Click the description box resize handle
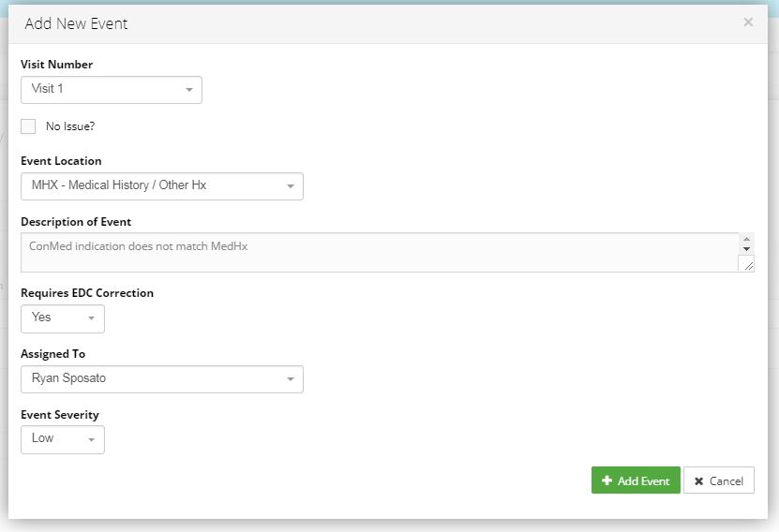This screenshot has width=779, height=532. [x=746, y=265]
